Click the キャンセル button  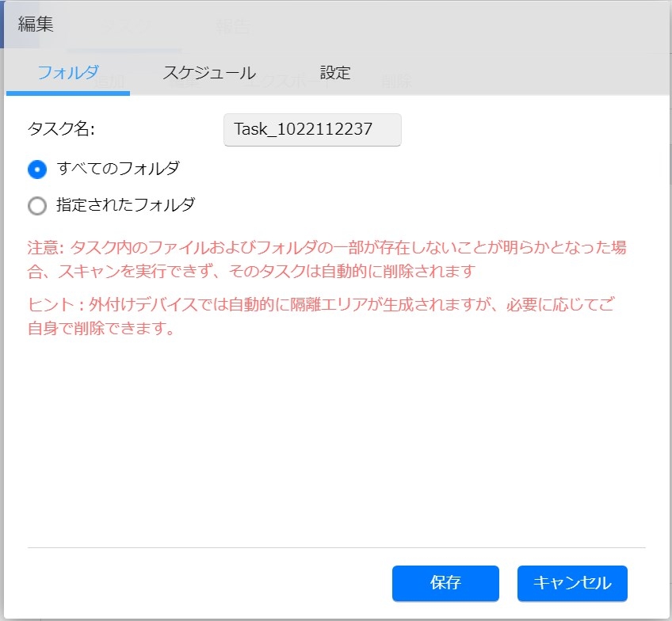pyautogui.click(x=572, y=584)
